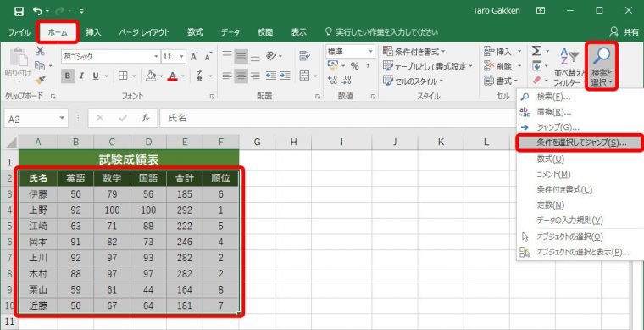Switch to the ページレイアウト tab
The height and width of the screenshot is (330, 644).
(144, 32)
